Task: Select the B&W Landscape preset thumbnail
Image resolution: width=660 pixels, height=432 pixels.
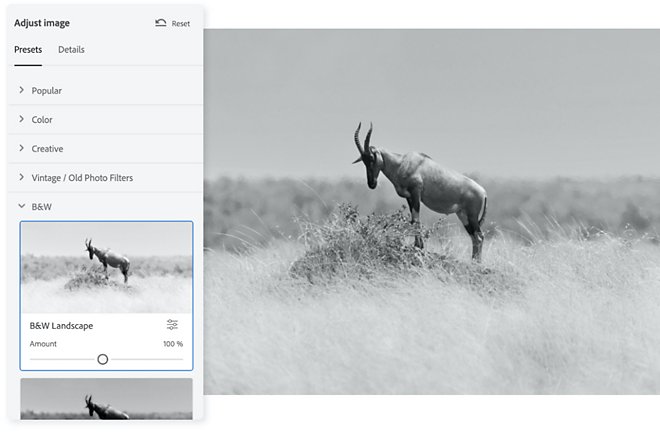Action: [x=106, y=267]
